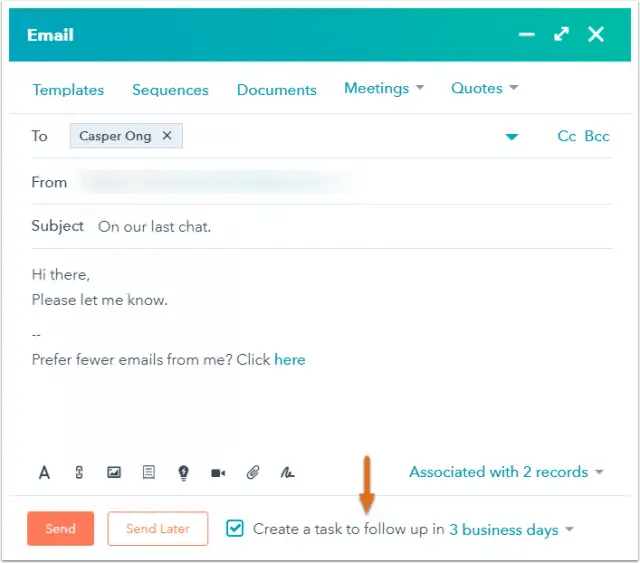
Task: Click the Send Later button
Action: [x=158, y=529]
